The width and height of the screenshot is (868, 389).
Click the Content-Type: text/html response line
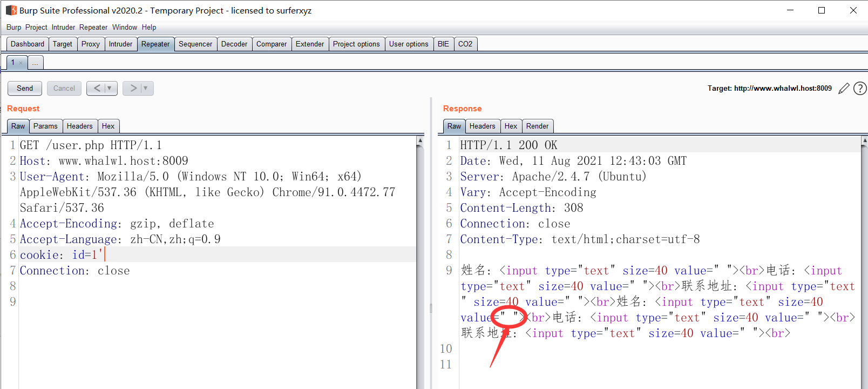coord(580,239)
